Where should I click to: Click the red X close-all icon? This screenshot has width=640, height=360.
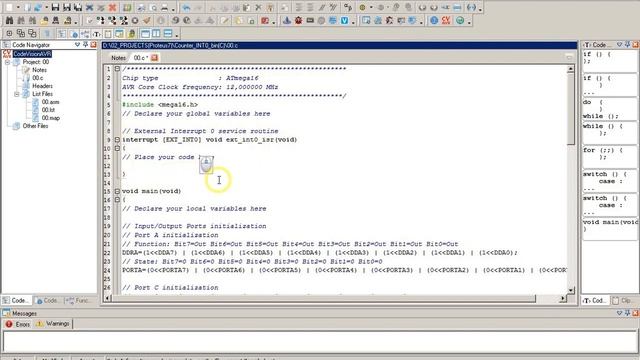point(112,7)
